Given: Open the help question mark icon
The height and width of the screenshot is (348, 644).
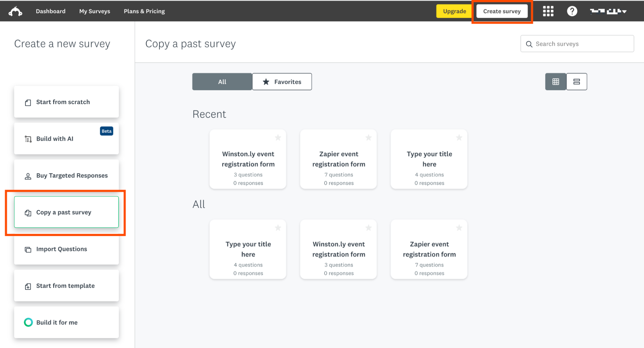Looking at the screenshot, I should pyautogui.click(x=572, y=11).
